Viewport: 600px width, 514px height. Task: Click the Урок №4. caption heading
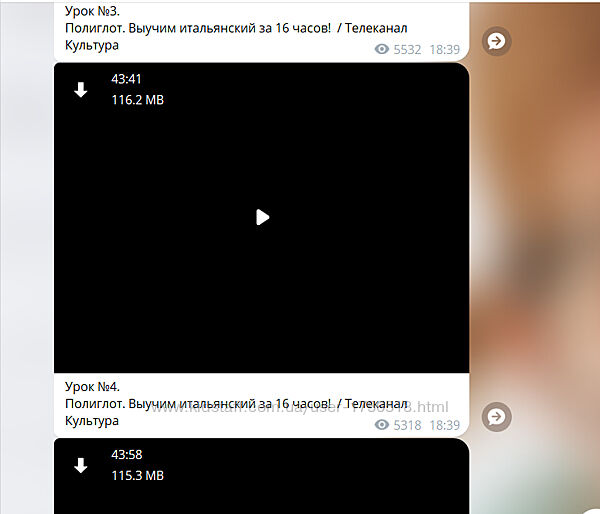tap(92, 387)
